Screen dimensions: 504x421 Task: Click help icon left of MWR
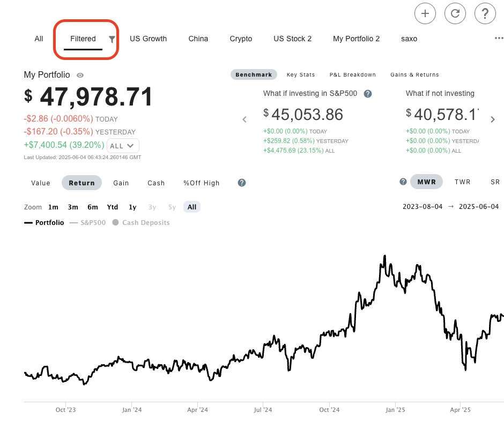click(x=403, y=182)
